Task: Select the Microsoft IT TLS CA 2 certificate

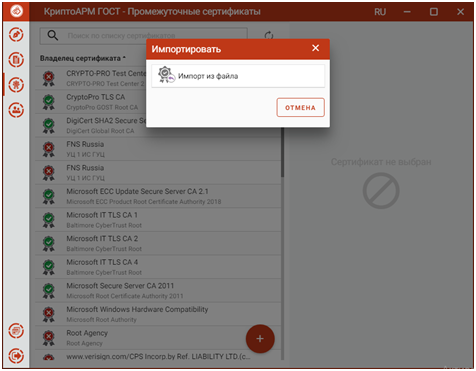Action: (x=158, y=244)
